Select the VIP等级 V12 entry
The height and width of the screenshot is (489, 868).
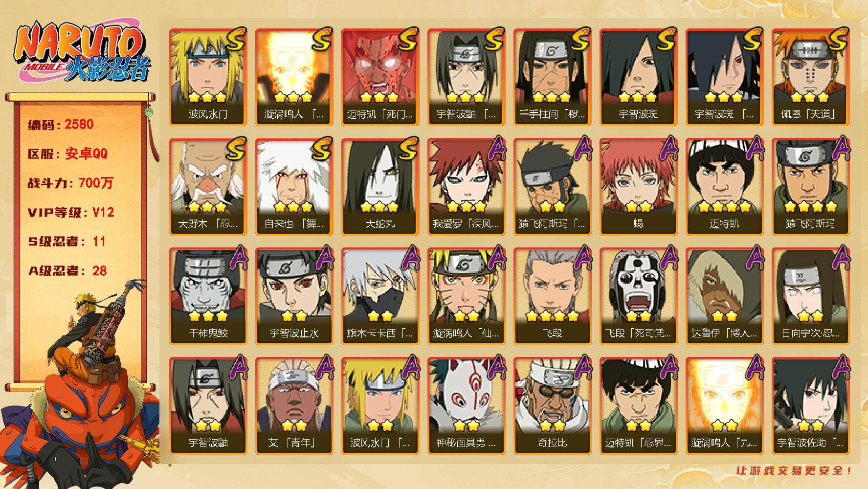tap(71, 212)
